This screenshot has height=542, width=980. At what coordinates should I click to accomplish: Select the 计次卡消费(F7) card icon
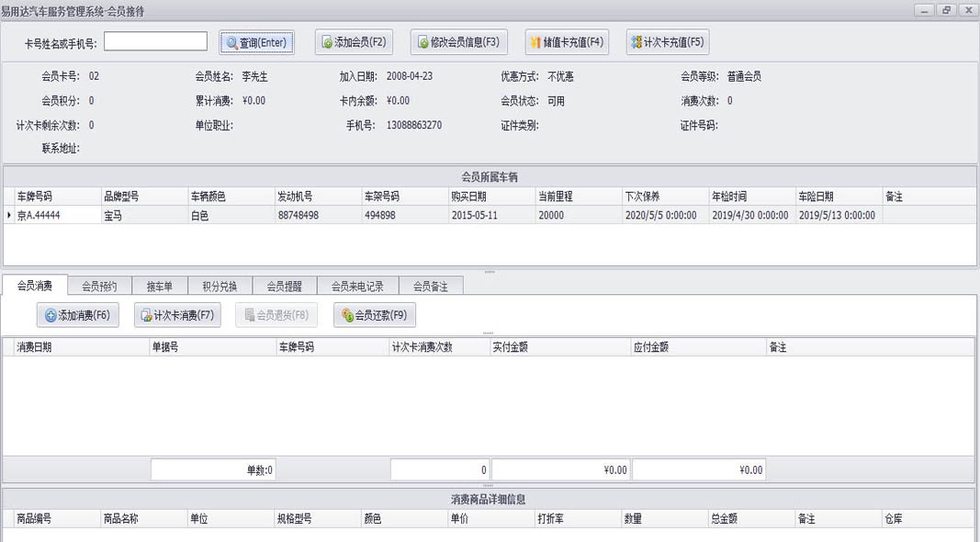click(x=145, y=313)
